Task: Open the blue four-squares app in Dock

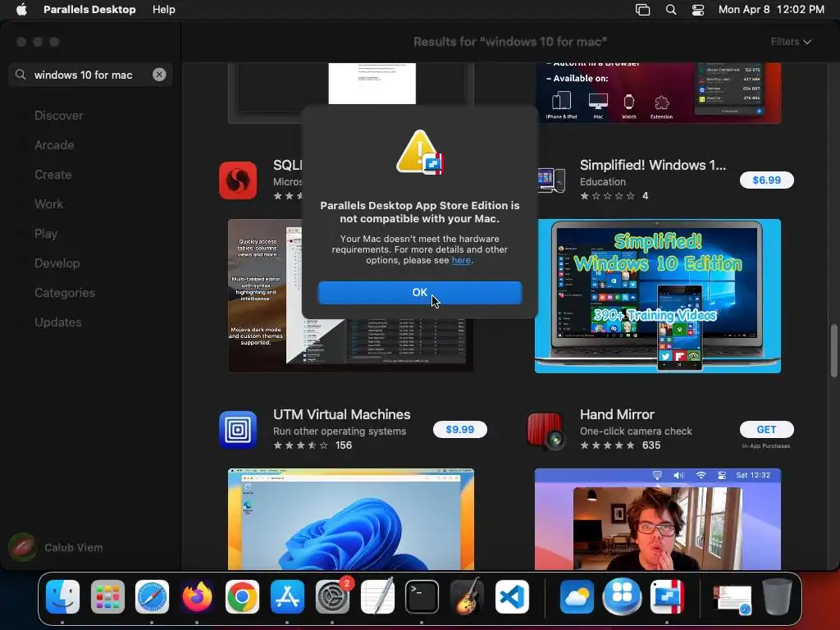Action: click(622, 596)
